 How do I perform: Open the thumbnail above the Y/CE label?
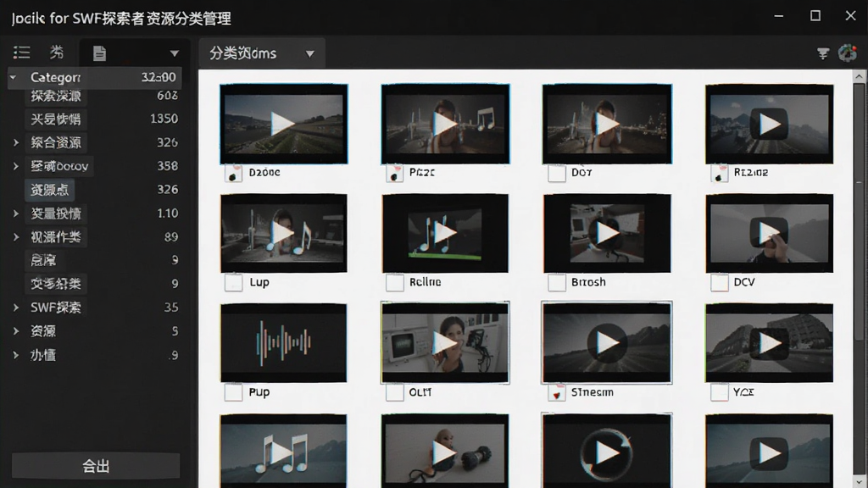(769, 342)
